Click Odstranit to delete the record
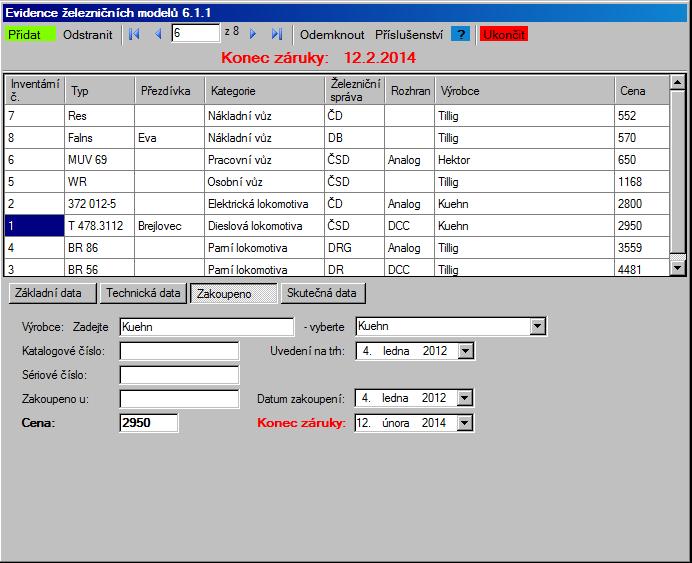Viewport: 692px width, 563px height. [87, 34]
